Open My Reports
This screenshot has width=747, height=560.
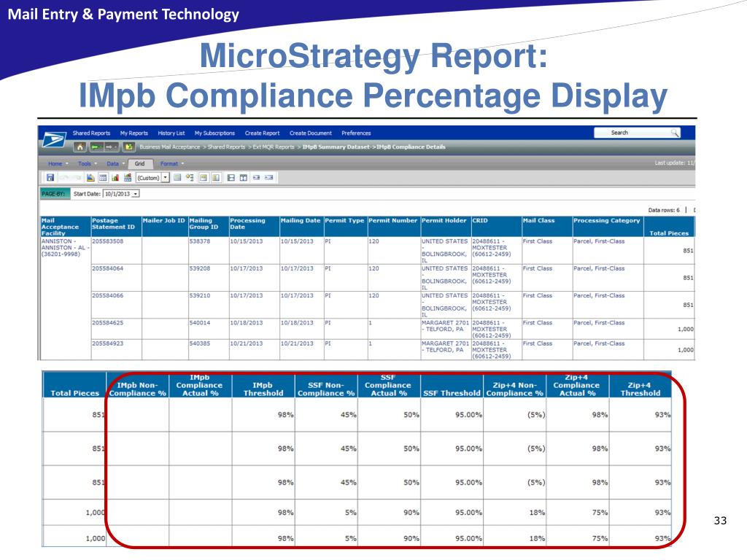pos(134,133)
